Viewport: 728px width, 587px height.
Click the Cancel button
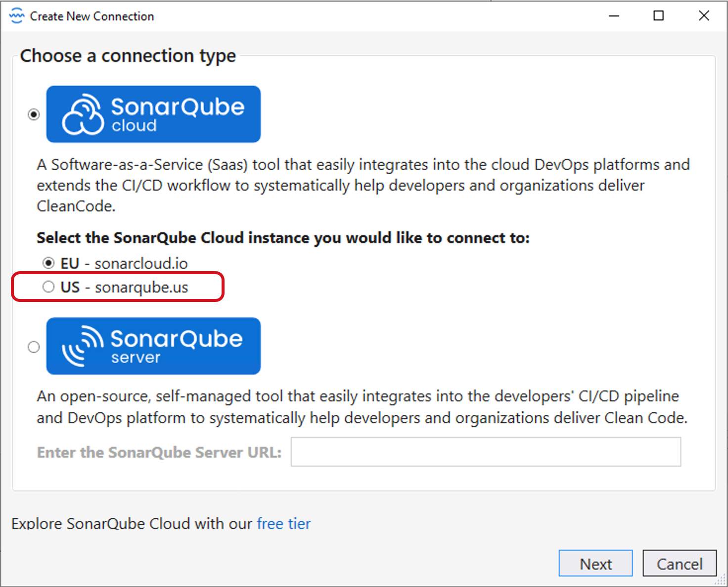[x=680, y=563]
